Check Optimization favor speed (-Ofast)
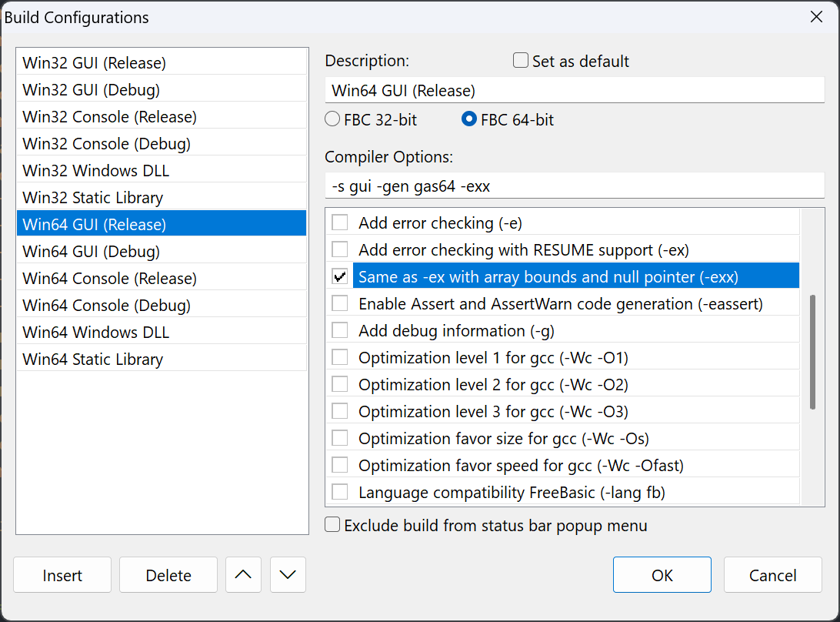 [x=340, y=465]
